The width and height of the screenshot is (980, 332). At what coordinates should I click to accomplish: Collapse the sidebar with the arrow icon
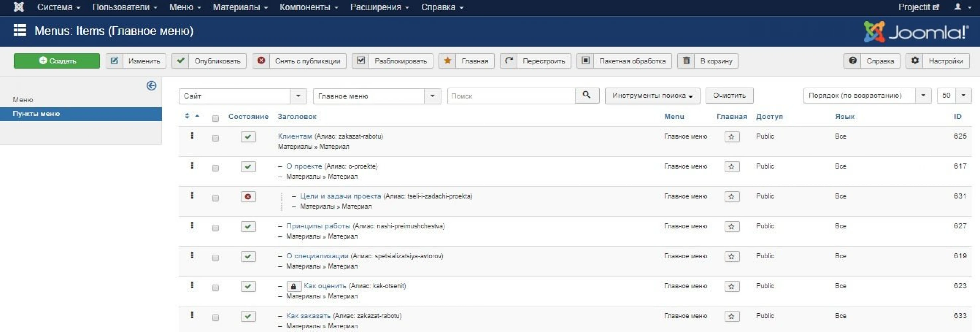pyautogui.click(x=151, y=86)
